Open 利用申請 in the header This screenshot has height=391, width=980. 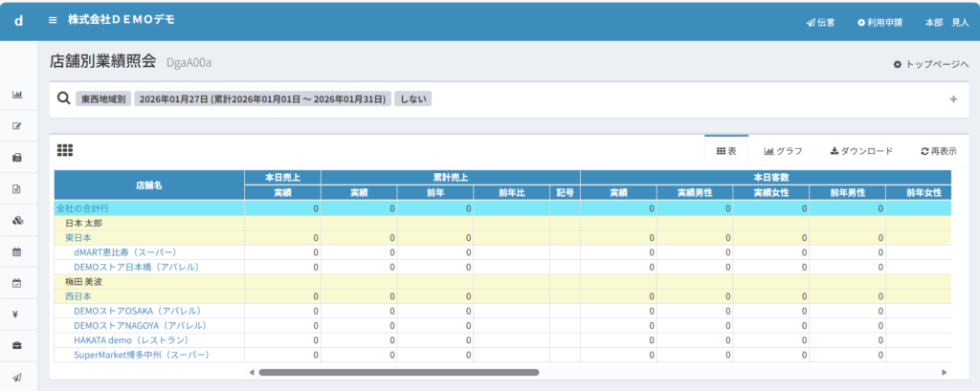coord(879,22)
